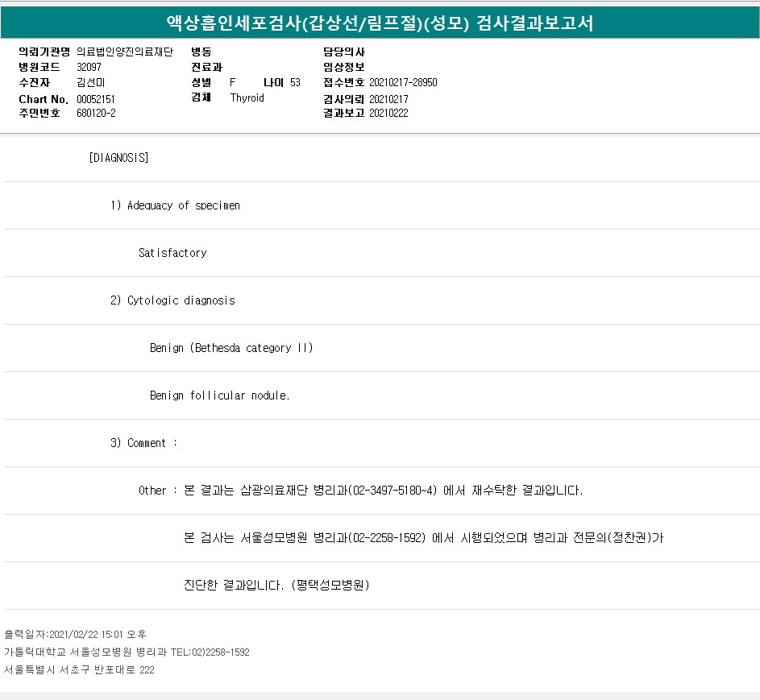Click the print date 2021/02/22 line
Image resolution: width=760 pixels, height=700 pixels.
coord(75,634)
